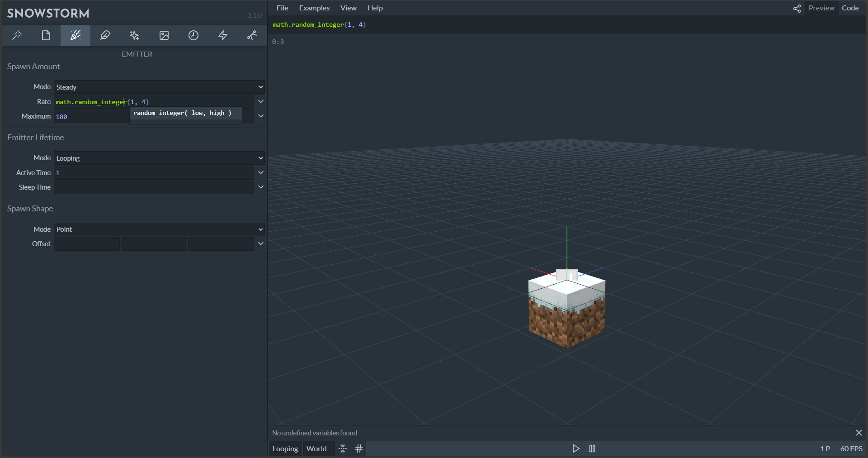This screenshot has height=458, width=868.
Task: Open the Texture image tab icon
Action: [x=164, y=35]
